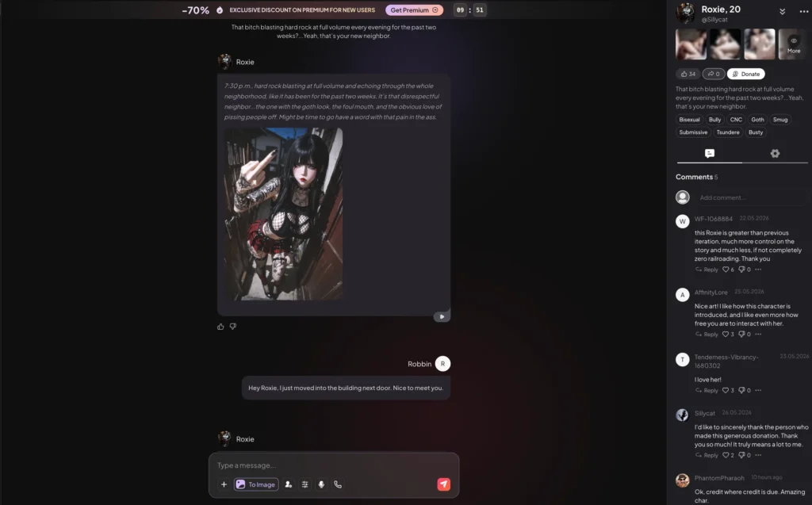Viewport: 812px width, 505px height.
Task: Select the Smug tag
Action: click(x=780, y=120)
